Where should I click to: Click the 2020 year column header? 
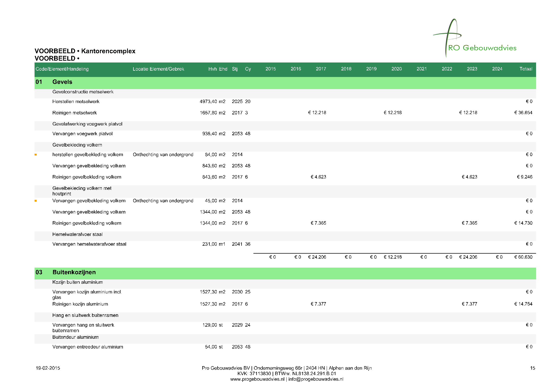pyautogui.click(x=396, y=69)
